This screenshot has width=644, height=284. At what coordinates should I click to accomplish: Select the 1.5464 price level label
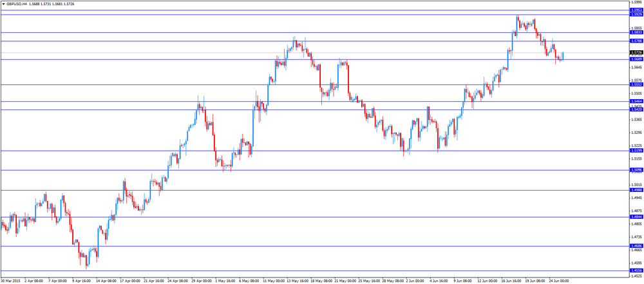(636, 101)
